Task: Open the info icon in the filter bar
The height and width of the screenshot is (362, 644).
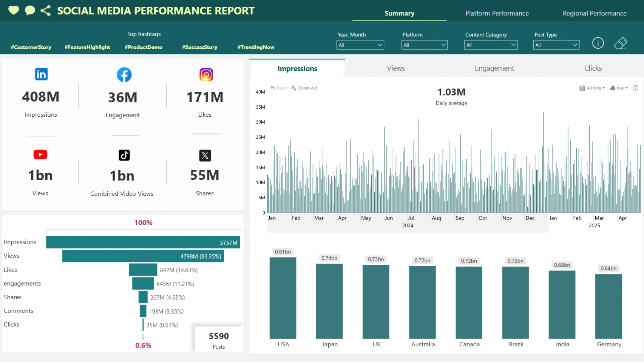Action: [598, 43]
